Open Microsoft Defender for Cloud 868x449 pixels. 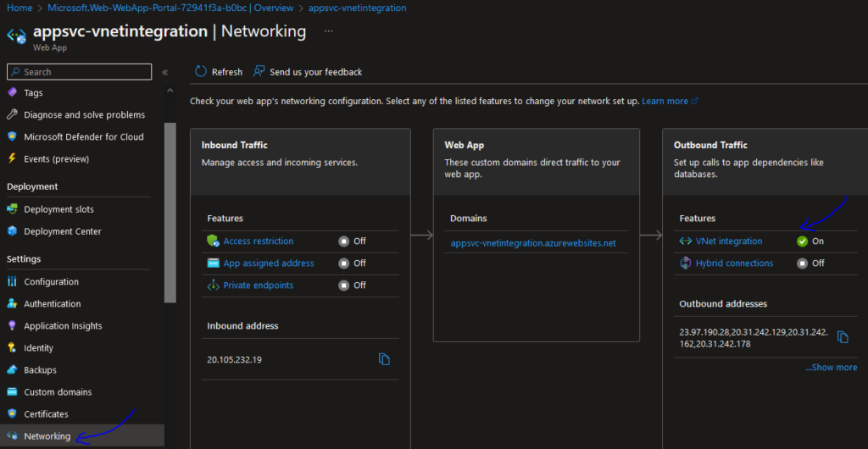click(84, 136)
